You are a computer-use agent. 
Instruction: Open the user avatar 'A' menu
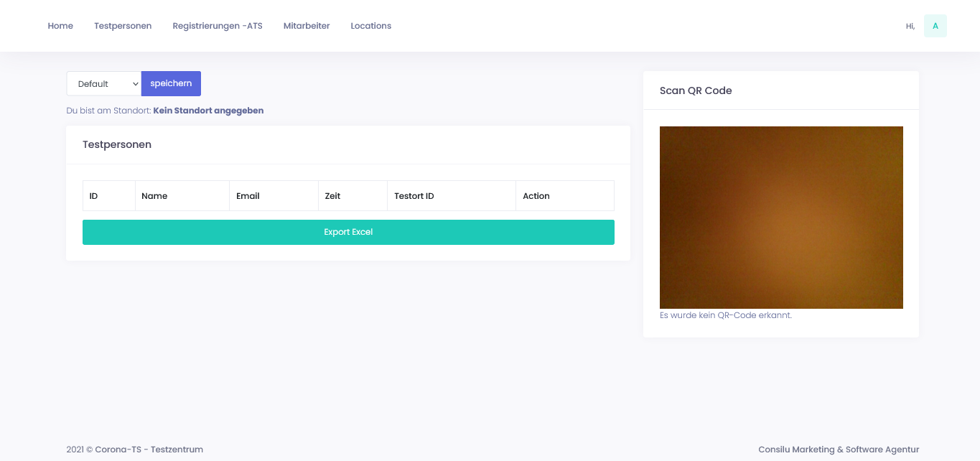pos(935,26)
